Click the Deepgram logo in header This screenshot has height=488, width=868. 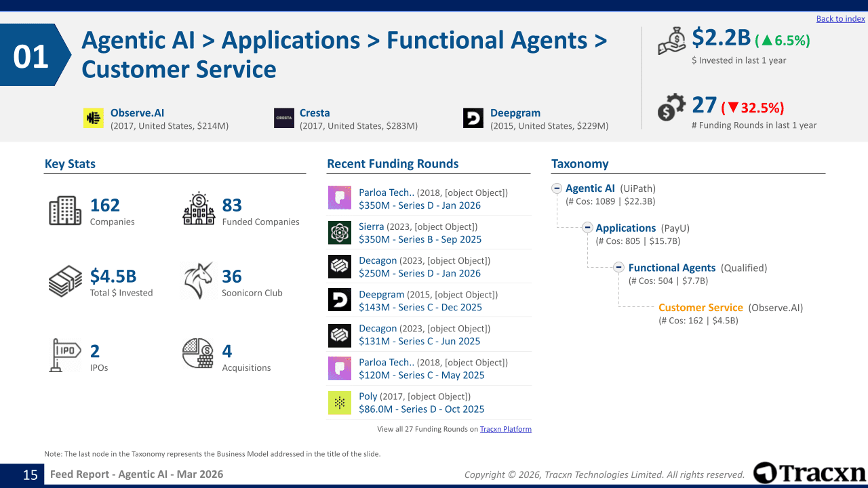tap(473, 118)
